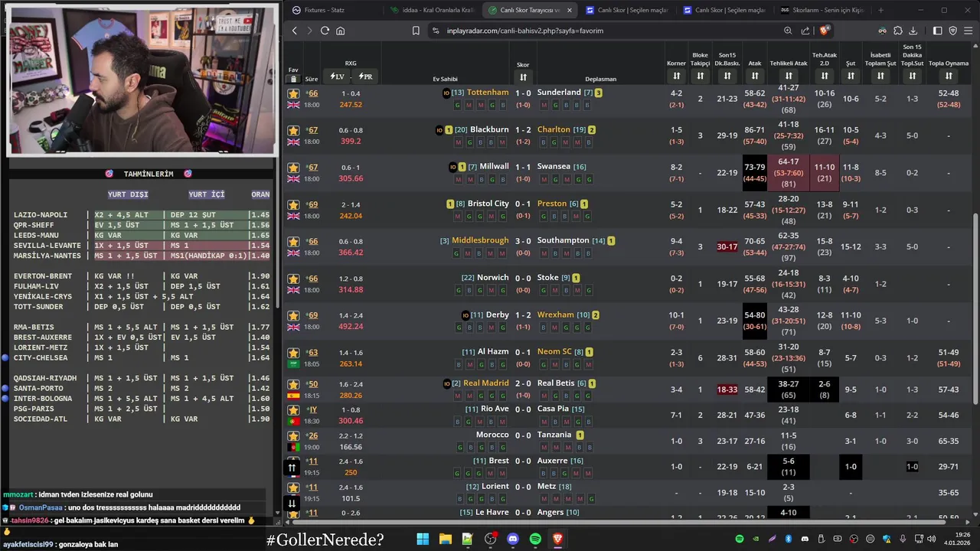Open the Wrexham team link

556,315
